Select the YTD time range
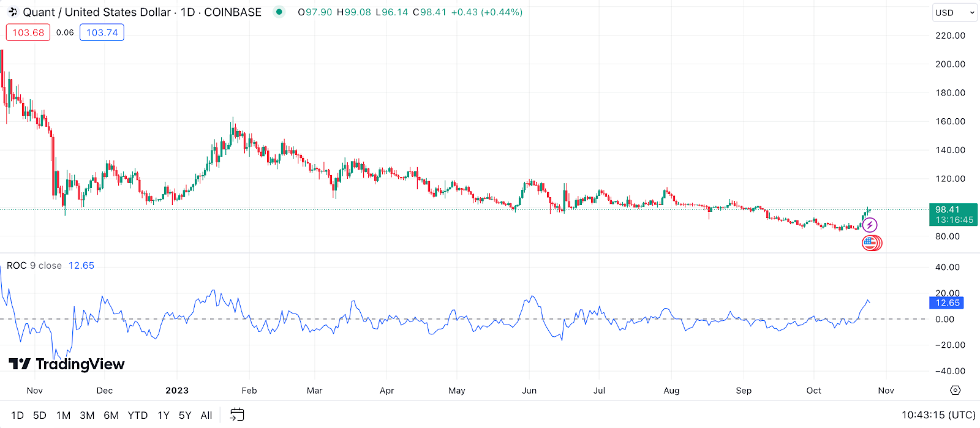The image size is (980, 428). tap(138, 415)
